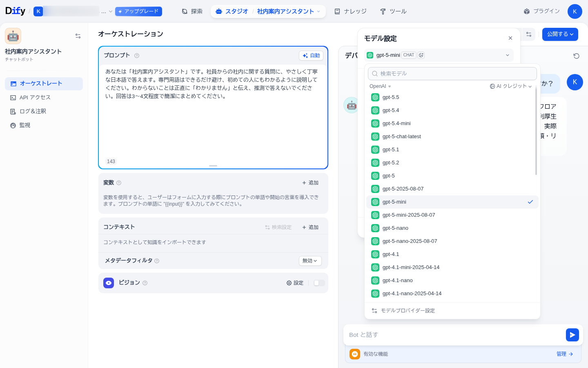Click the orange 有効な機能 icon

point(355,354)
